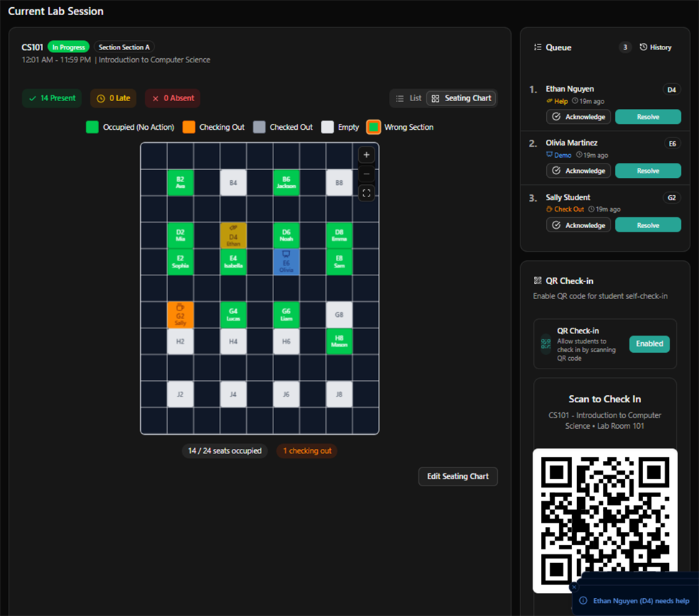Select seat E6 Olivia with demo icon
Image resolution: width=699 pixels, height=616 pixels.
286,262
